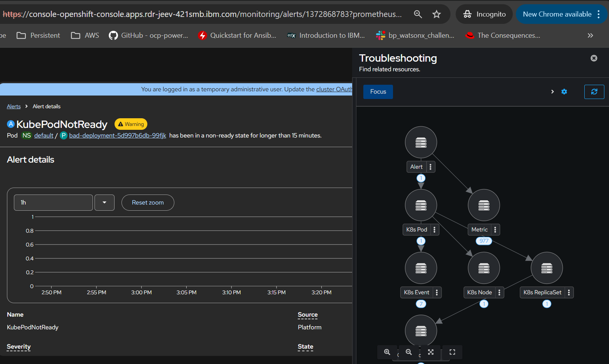Open the Chrome menu
Viewport: 609px width, 364px height.
[599, 14]
